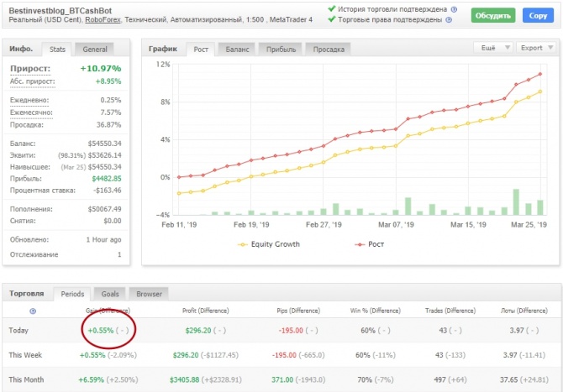The width and height of the screenshot is (563, 392).
Task: Click the Bestinvestblog_BTCashBot title
Action: pyautogui.click(x=60, y=11)
